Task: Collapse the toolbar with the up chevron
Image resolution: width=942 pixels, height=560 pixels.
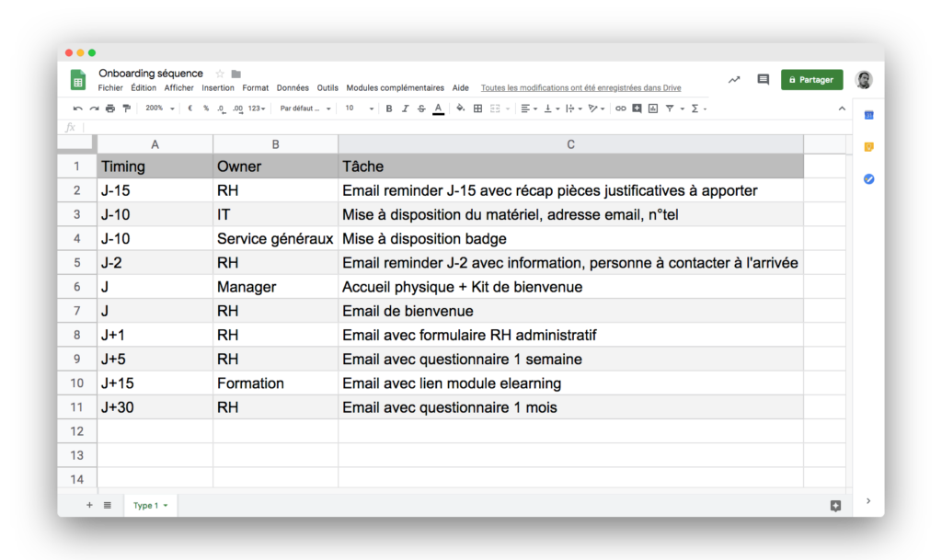Action: [842, 109]
